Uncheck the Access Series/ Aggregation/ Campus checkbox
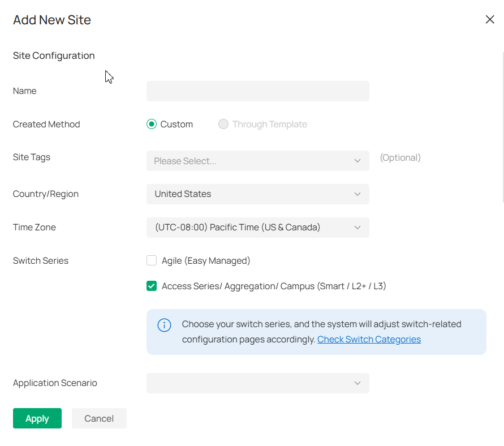 click(152, 286)
